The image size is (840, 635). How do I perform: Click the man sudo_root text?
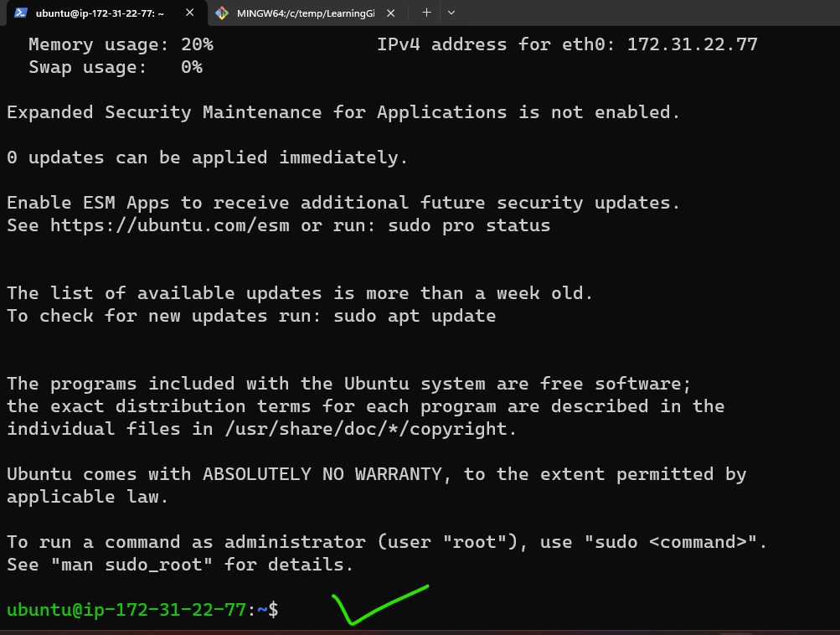(x=131, y=564)
